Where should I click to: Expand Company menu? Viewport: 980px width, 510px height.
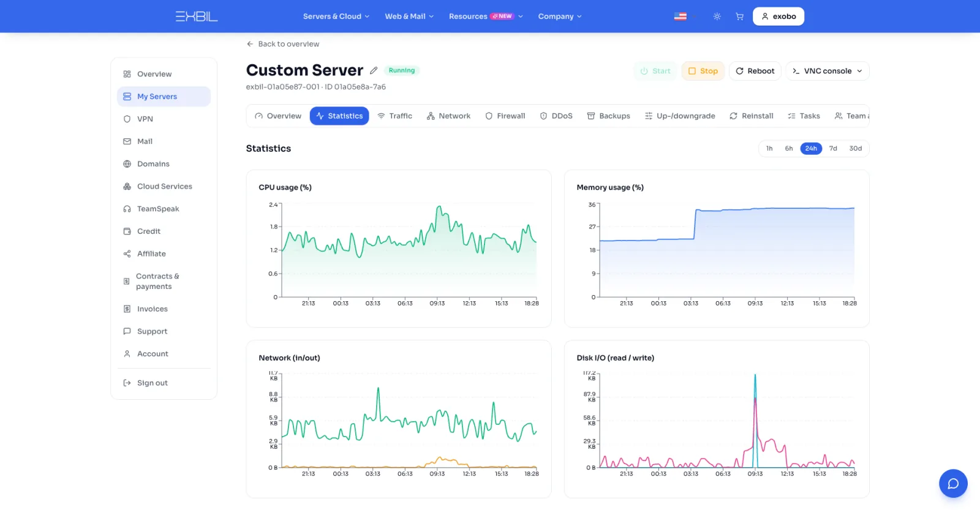pyautogui.click(x=560, y=17)
